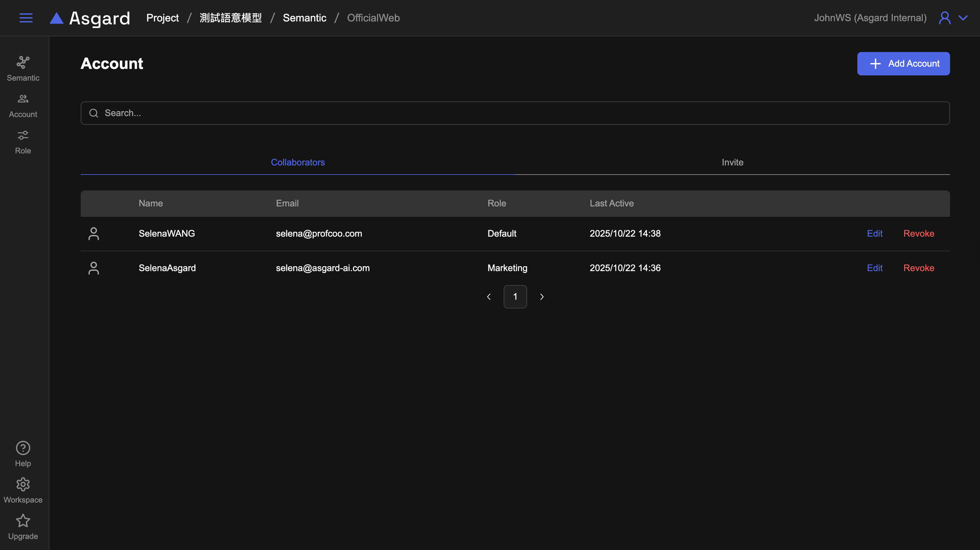Open the Role sidebar section
Screen dimensions: 980x550
(23, 142)
